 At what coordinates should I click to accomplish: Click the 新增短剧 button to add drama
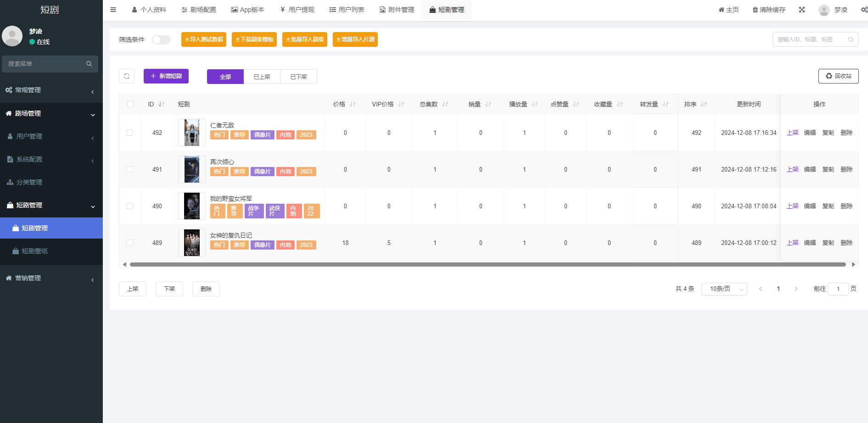pos(166,76)
